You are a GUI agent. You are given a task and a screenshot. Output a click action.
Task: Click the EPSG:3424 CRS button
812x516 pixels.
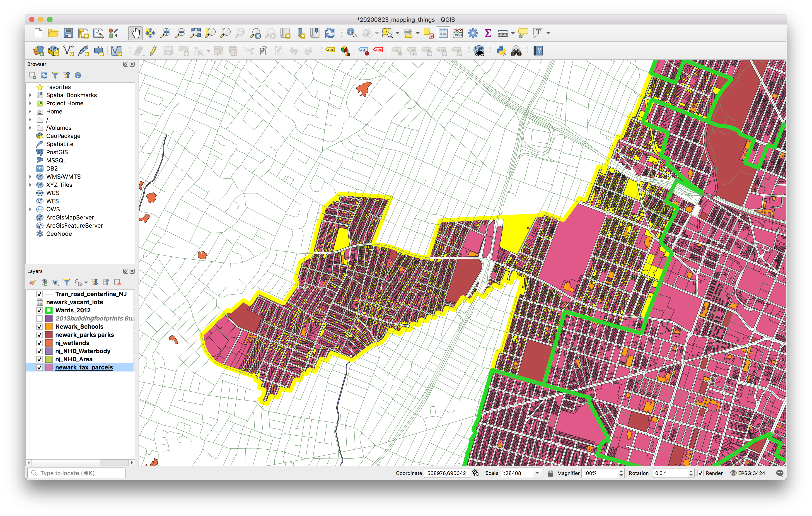point(748,473)
